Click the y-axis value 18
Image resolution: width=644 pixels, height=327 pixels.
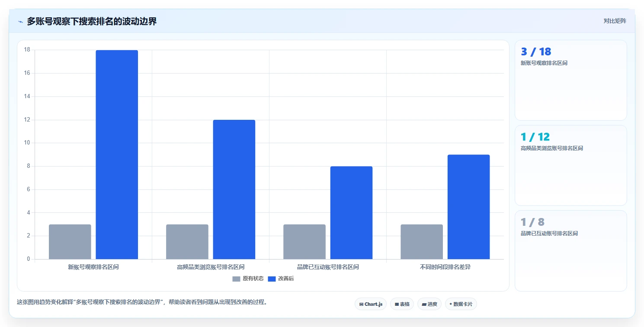click(27, 50)
